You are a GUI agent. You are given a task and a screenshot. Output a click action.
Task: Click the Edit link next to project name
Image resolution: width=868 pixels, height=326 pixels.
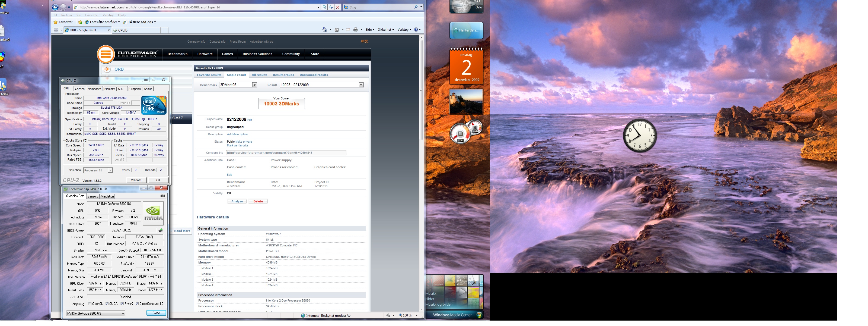pyautogui.click(x=250, y=120)
